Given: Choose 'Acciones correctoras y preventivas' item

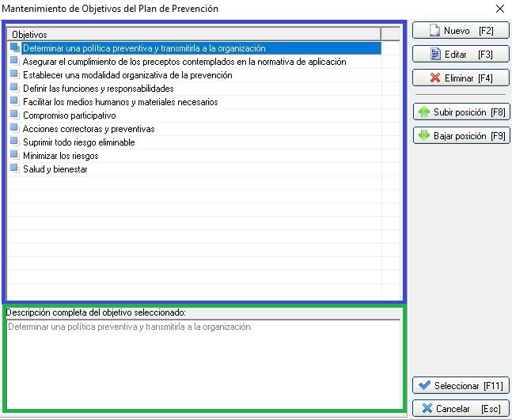Looking at the screenshot, I should (88, 129).
